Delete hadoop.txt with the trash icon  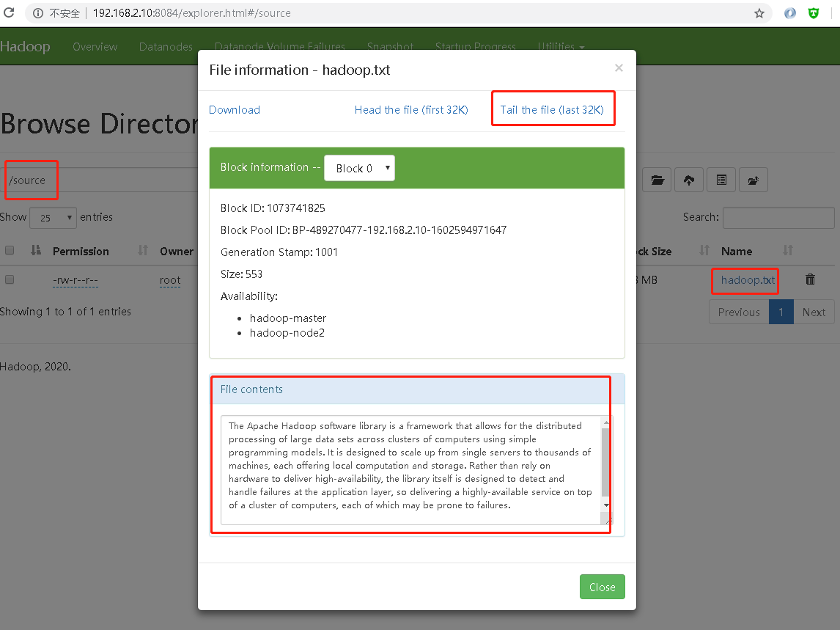[810, 279]
